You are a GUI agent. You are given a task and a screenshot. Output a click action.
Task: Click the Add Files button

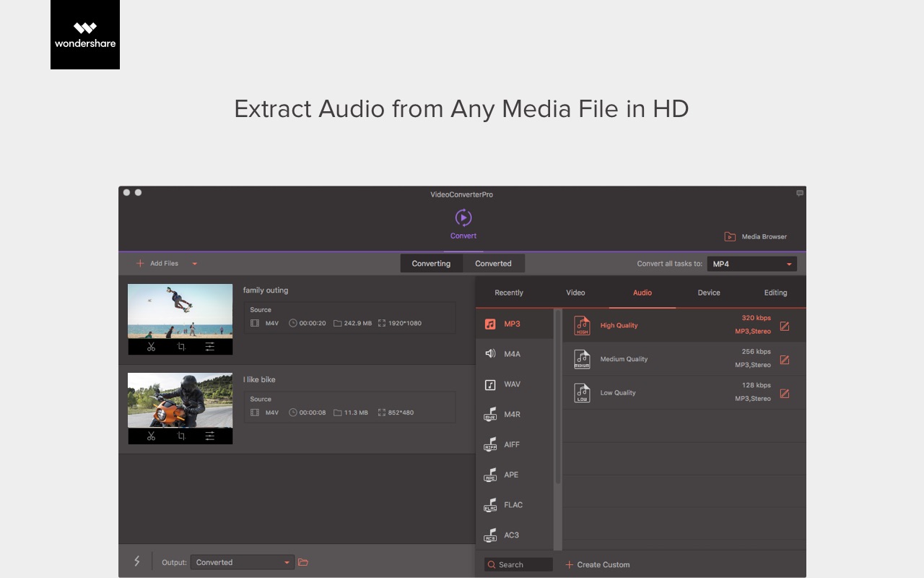click(157, 264)
